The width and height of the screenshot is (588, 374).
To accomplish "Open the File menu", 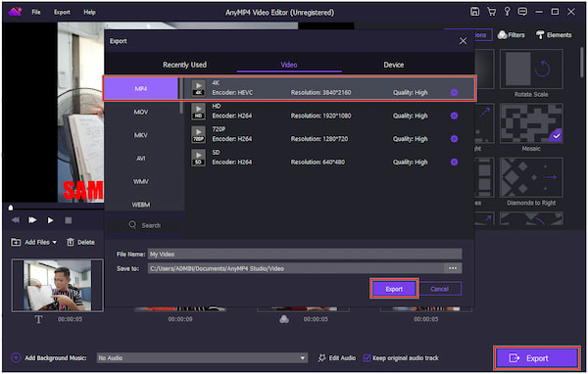I will point(36,12).
